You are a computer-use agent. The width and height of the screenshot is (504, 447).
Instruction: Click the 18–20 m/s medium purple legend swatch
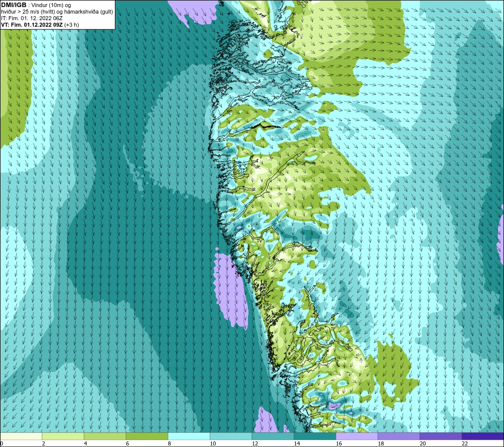tap(399, 436)
